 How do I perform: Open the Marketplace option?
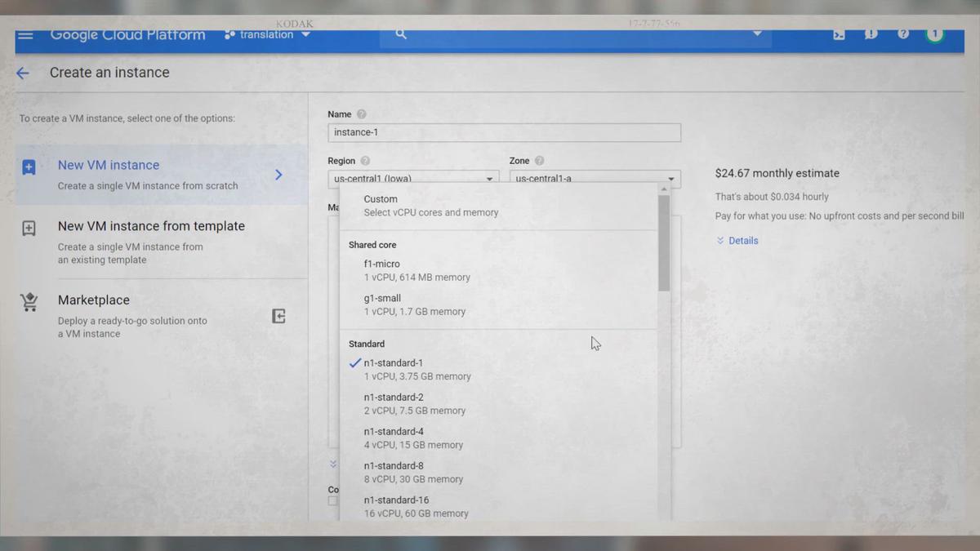click(162, 316)
